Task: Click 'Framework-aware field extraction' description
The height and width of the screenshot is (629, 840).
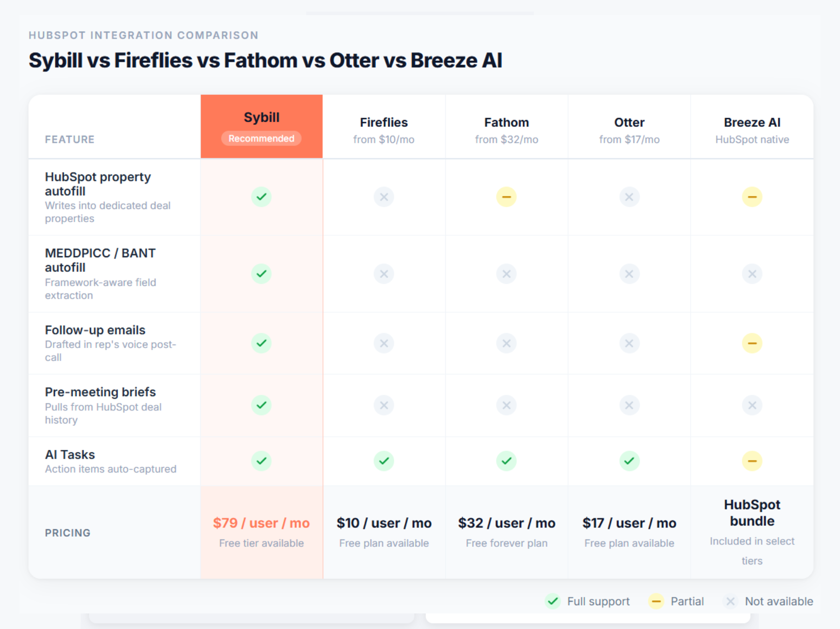Action: pyautogui.click(x=100, y=289)
